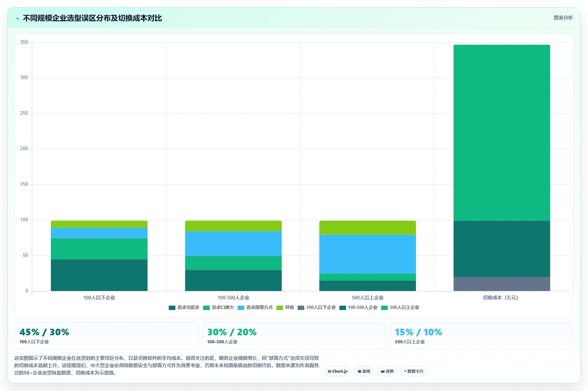588x391 pixels.
Task: Click the 15% / 10% stat value
Action: (418, 332)
